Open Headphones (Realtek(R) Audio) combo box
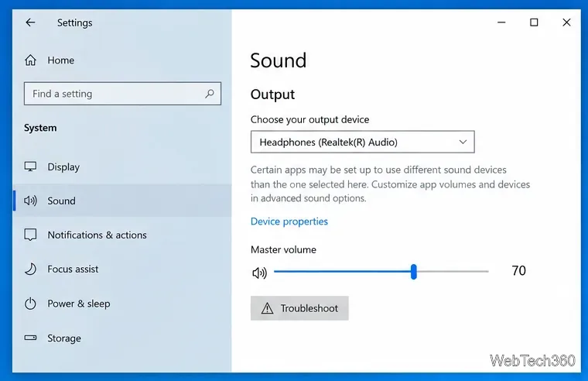The width and height of the screenshot is (588, 381). pyautogui.click(x=363, y=142)
